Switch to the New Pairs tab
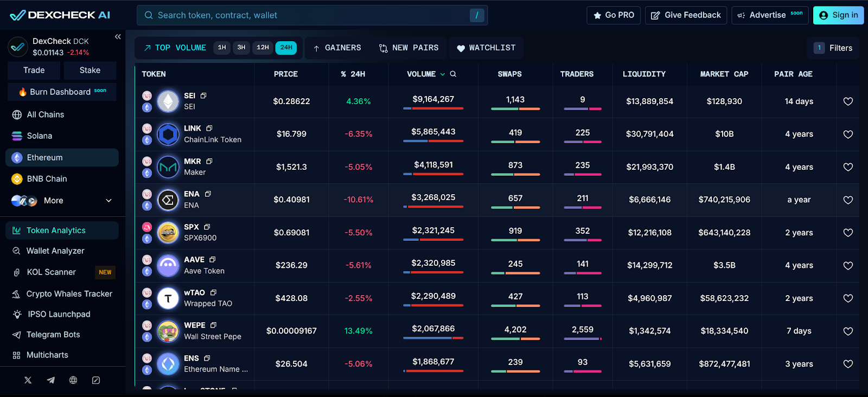868x397 pixels. (x=409, y=48)
